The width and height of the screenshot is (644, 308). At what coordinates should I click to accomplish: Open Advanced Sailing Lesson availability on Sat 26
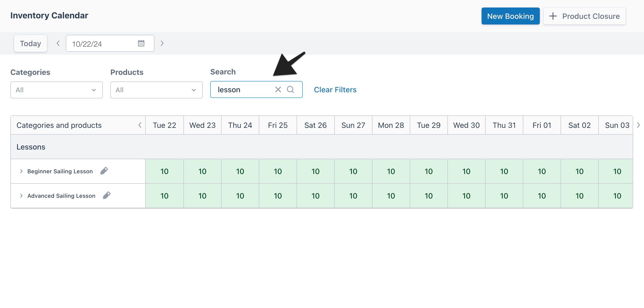click(x=315, y=196)
